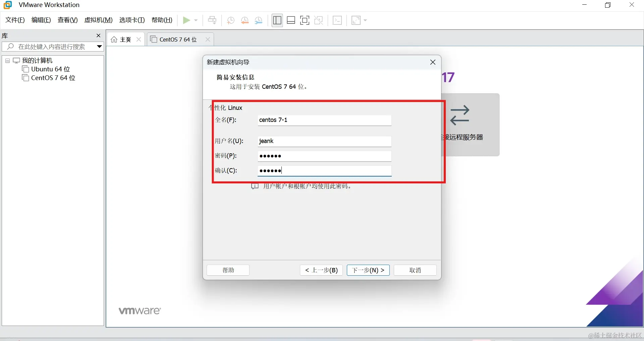Click the stretch guest display icon
644x341 pixels.
[356, 20]
